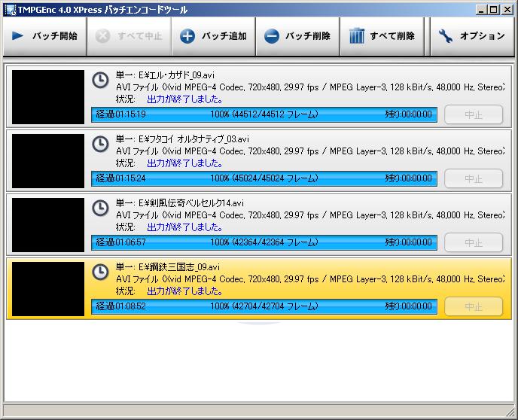Click codec info line of フタコイ オルタナティブ_03.avi

(310, 151)
